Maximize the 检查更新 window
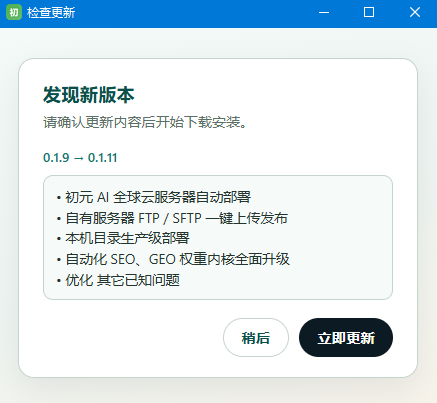The image size is (437, 403). click(x=369, y=13)
